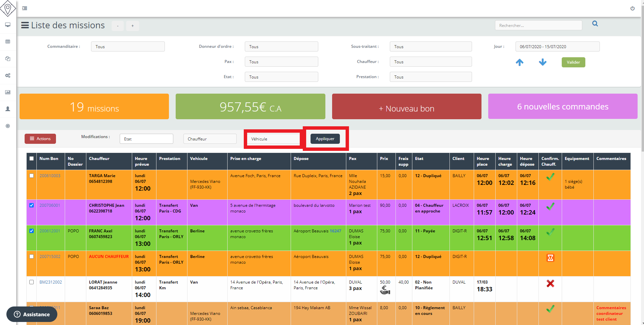Open the Commanditaire Tous dropdown

pos(127,46)
